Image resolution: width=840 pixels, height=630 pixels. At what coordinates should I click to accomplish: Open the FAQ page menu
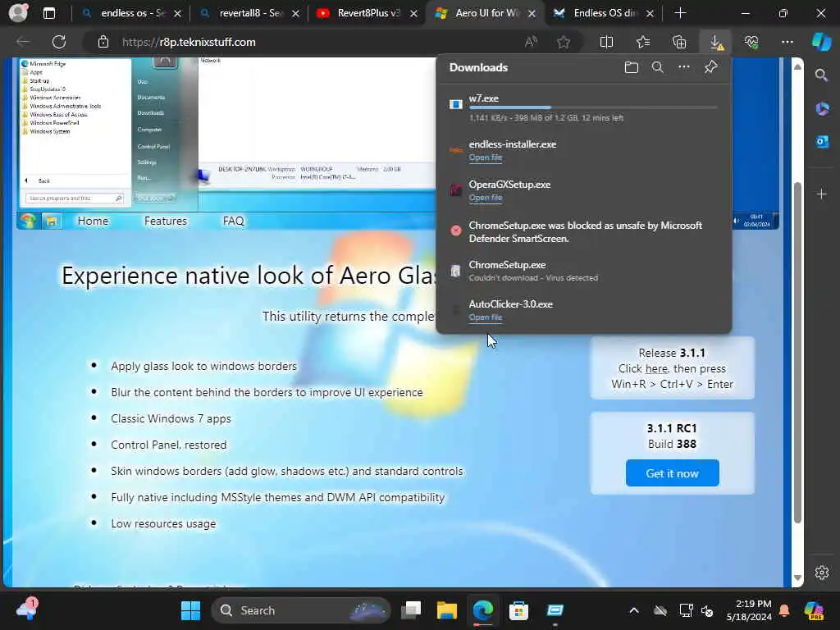(233, 221)
